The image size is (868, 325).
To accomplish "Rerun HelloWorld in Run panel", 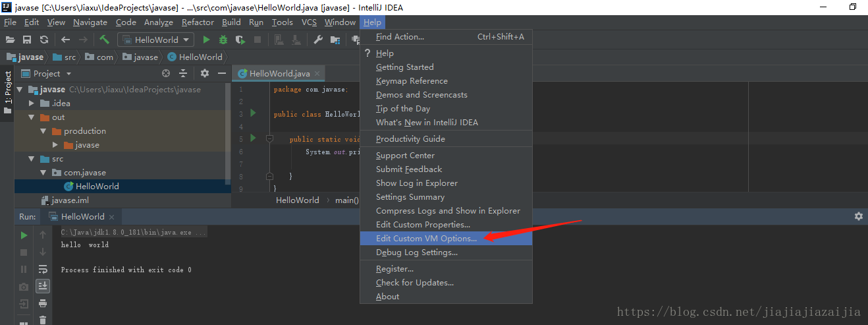I will pos(24,235).
